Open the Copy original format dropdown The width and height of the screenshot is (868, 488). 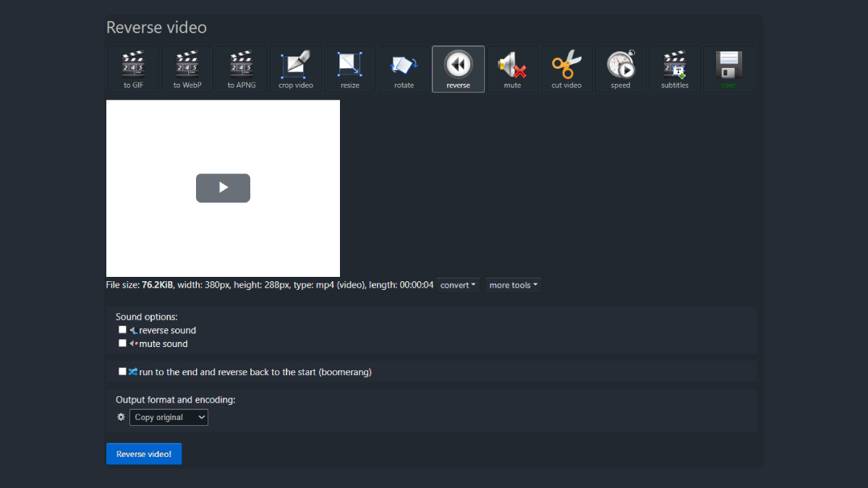169,417
